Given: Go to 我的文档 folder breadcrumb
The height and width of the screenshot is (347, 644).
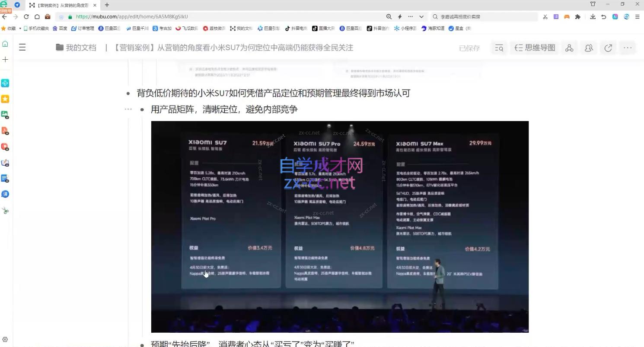Looking at the screenshot, I should (76, 48).
